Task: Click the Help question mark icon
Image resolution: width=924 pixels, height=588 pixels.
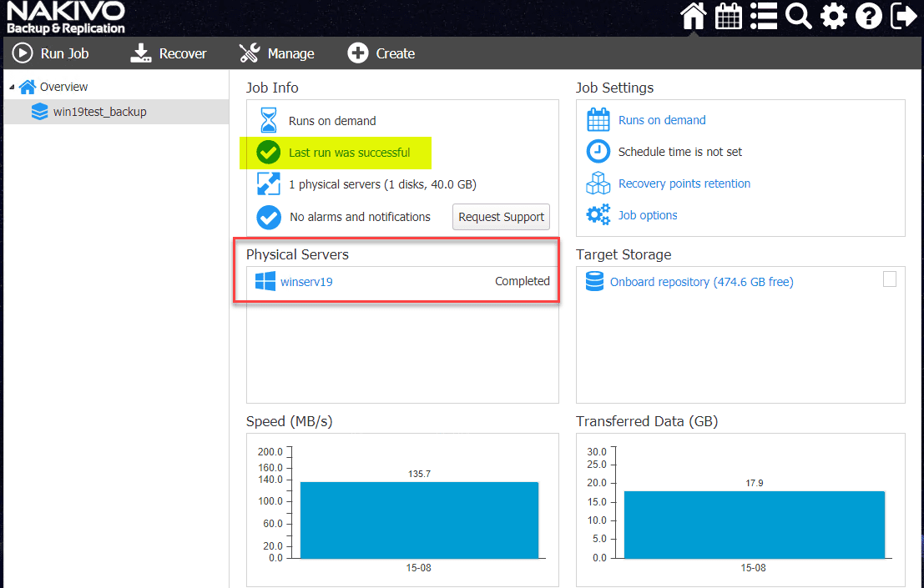Action: tap(868, 16)
